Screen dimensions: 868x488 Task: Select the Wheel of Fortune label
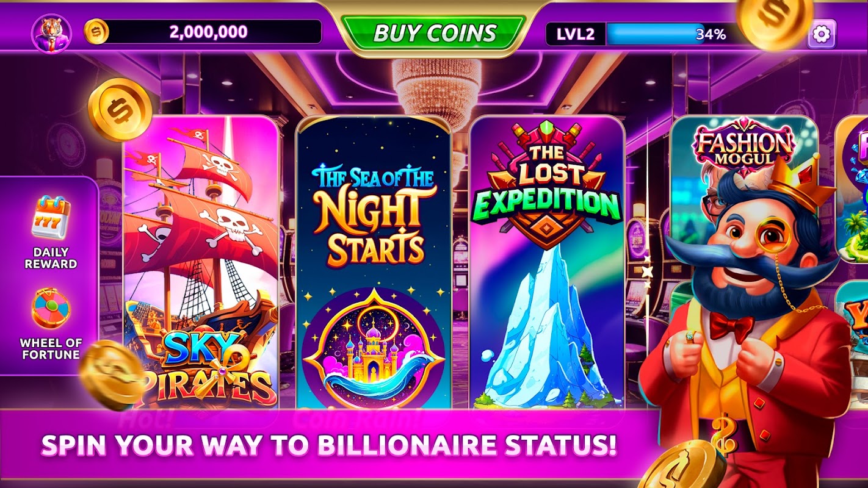coord(51,349)
